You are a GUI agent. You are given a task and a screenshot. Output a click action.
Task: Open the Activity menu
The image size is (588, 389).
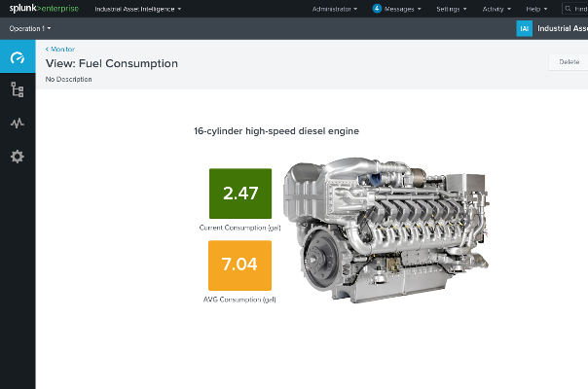(496, 9)
